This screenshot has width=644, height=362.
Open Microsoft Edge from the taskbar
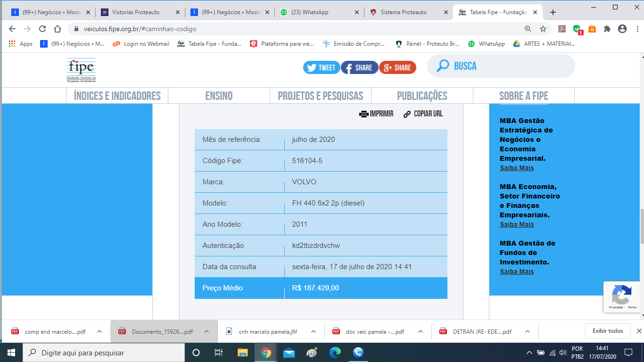coord(335,353)
